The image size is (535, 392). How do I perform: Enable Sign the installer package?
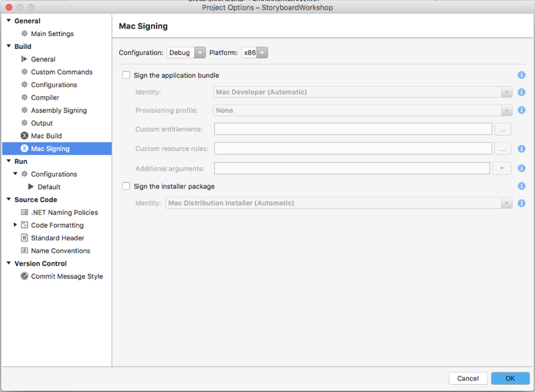[x=126, y=186]
